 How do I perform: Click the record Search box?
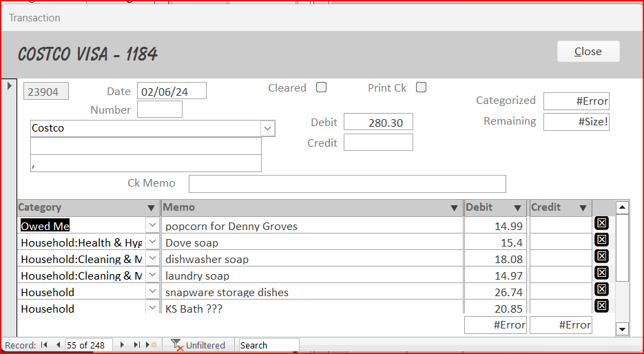269,345
